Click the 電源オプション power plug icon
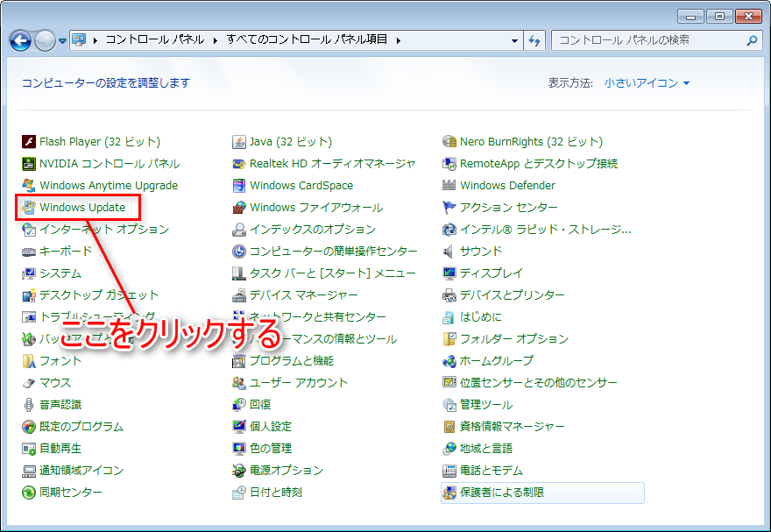 (239, 471)
